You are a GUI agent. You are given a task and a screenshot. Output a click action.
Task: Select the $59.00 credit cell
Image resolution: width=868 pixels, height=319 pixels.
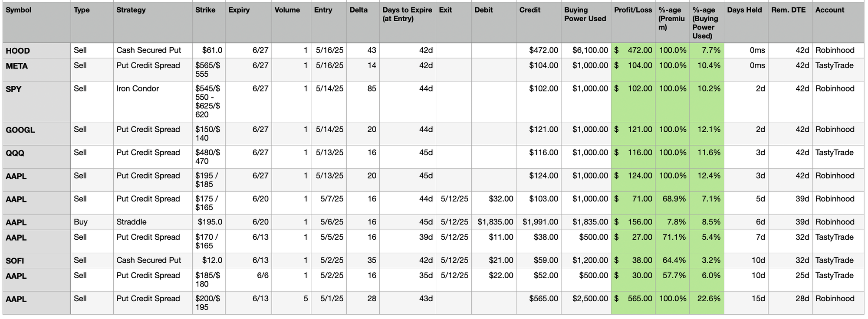(x=539, y=260)
